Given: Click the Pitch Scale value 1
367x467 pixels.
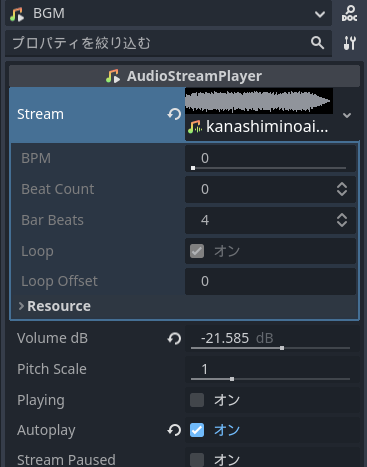Looking at the screenshot, I should pos(205,369).
